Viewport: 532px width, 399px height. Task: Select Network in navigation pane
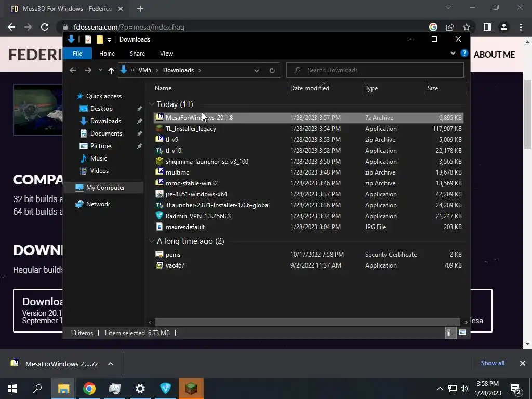(98, 204)
